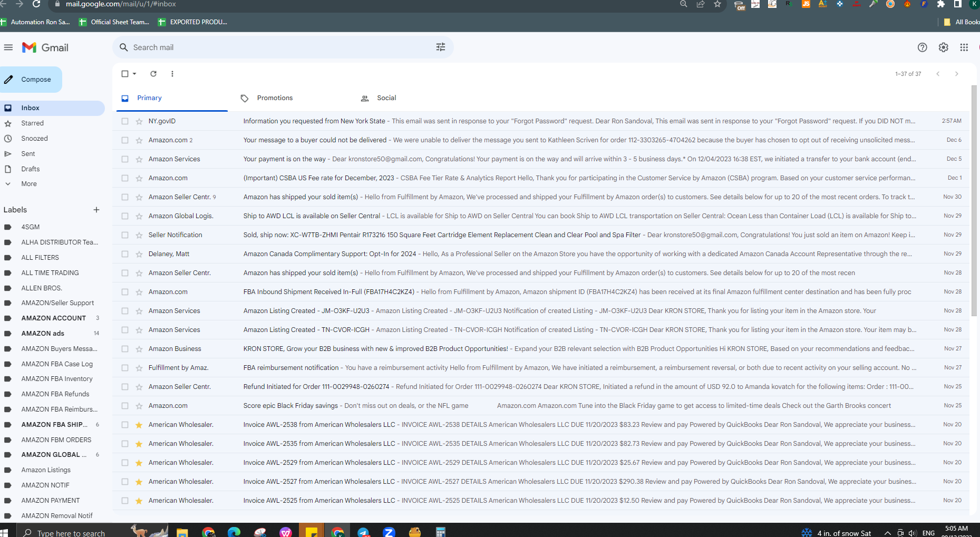This screenshot has width=980, height=537.
Task: Open Calculator from the taskbar
Action: tap(441, 532)
